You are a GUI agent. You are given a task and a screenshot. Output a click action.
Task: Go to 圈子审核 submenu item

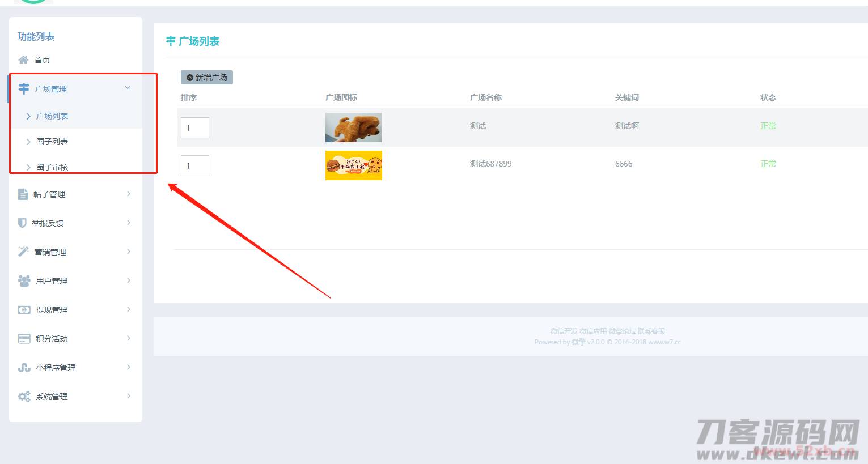[x=52, y=167]
